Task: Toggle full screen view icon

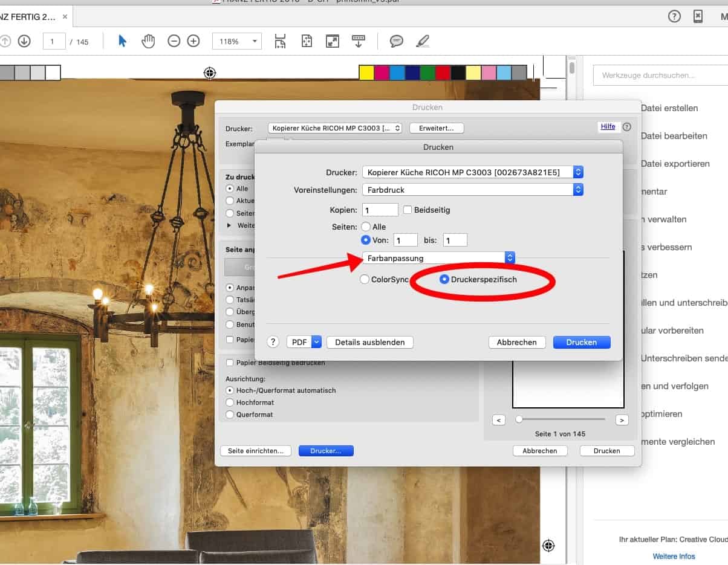Action: tap(332, 41)
